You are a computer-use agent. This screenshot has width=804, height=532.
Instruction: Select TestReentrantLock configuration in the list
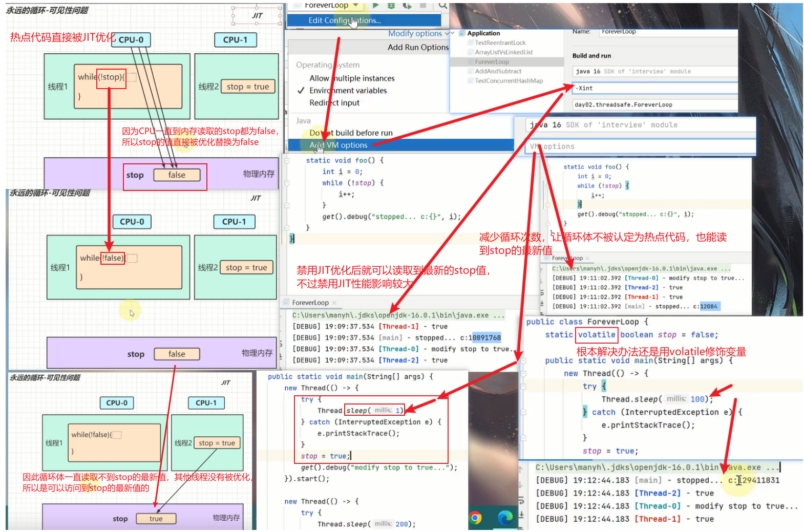click(500, 43)
